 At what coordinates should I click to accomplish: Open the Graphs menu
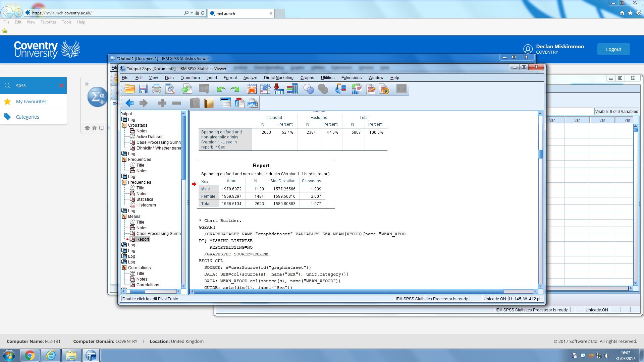coord(307,78)
